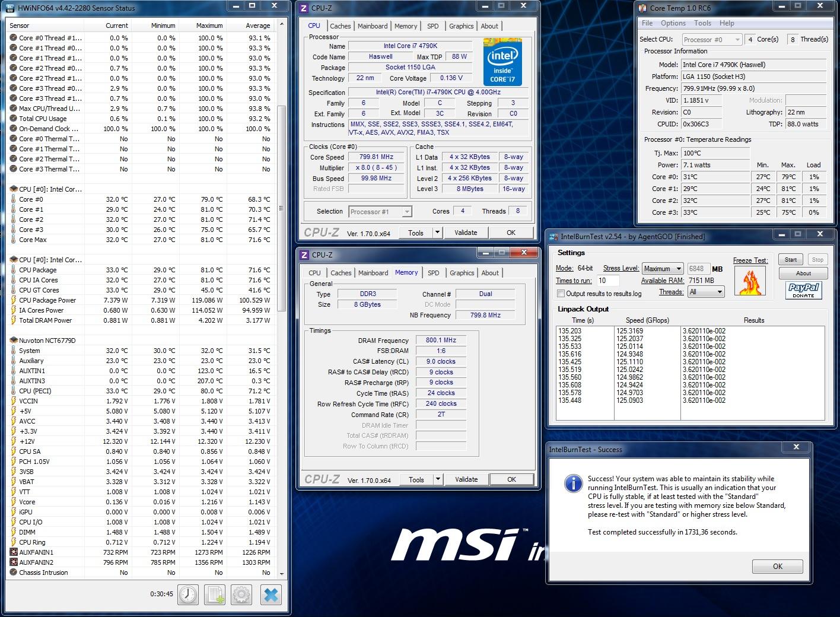Click the icon beside Chassis Intrusion
The image size is (840, 617).
click(13, 573)
